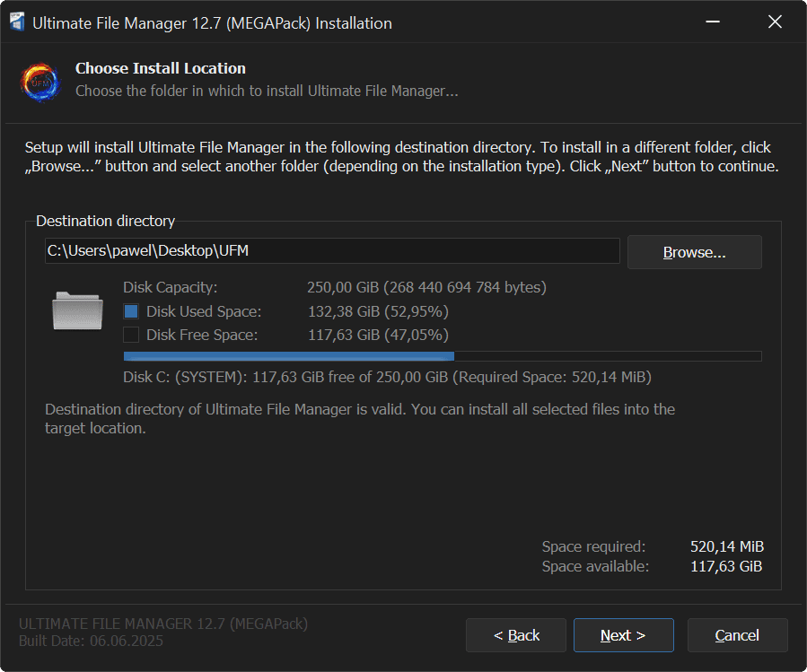Click the Built Date text in footer

[91, 641]
